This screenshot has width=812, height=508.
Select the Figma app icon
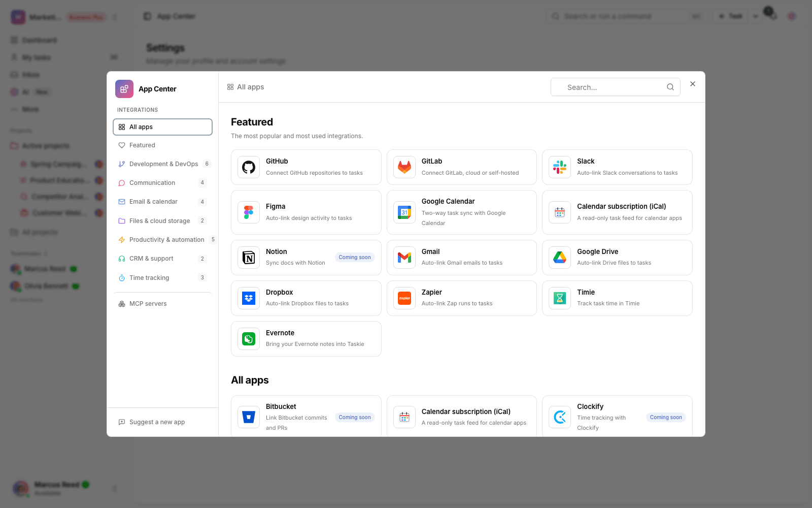(x=249, y=212)
